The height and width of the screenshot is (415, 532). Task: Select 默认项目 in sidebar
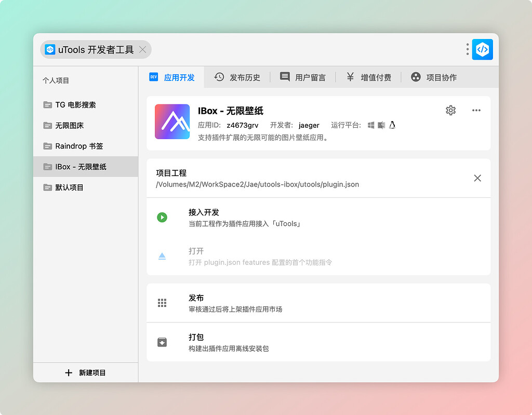tap(86, 188)
